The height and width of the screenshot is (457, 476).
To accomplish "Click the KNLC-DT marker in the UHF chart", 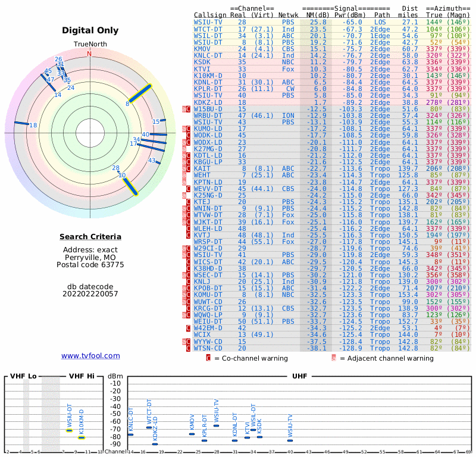I will [130, 434].
